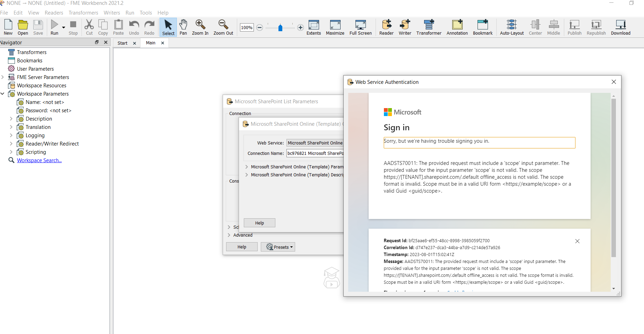Click the Center alignment icon
Image resolution: width=644 pixels, height=334 pixels.
click(535, 27)
